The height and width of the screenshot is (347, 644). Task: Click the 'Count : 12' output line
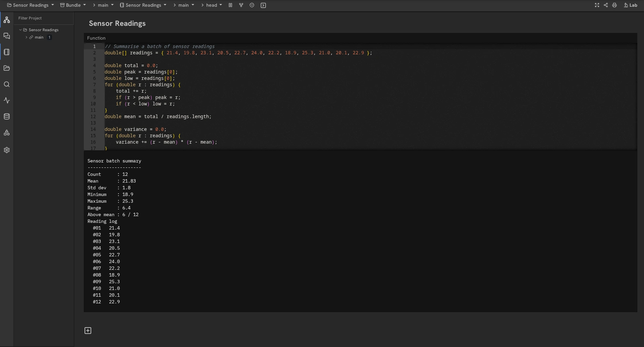pos(108,175)
